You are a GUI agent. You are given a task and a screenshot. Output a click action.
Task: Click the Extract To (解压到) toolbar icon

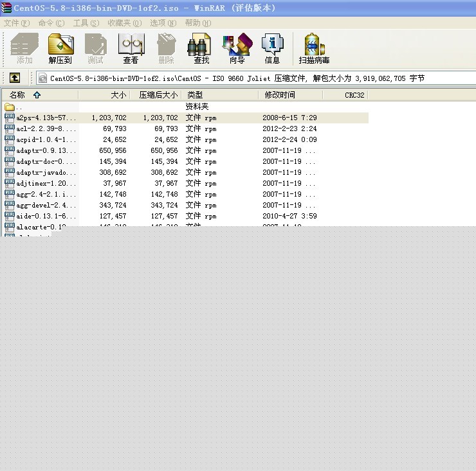(60, 49)
